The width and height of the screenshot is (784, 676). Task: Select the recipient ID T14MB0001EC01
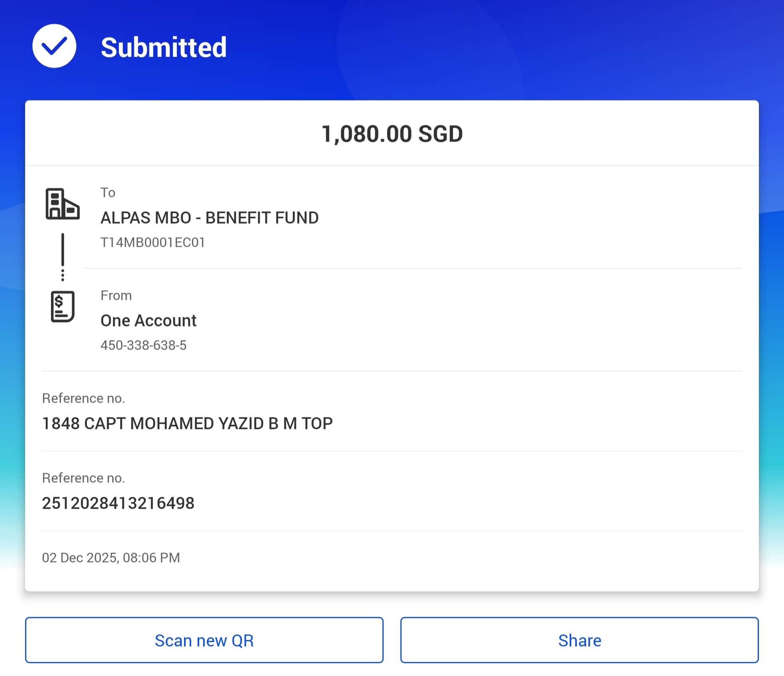click(153, 243)
